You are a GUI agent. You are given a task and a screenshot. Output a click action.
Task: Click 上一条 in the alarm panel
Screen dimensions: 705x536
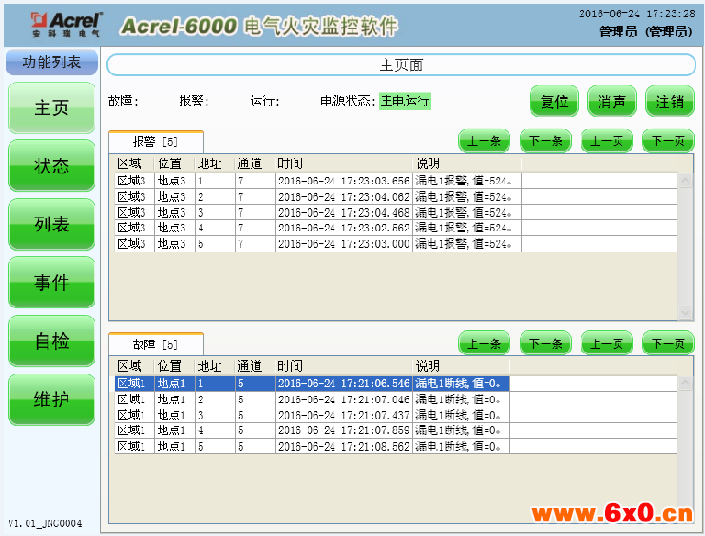click(x=485, y=141)
